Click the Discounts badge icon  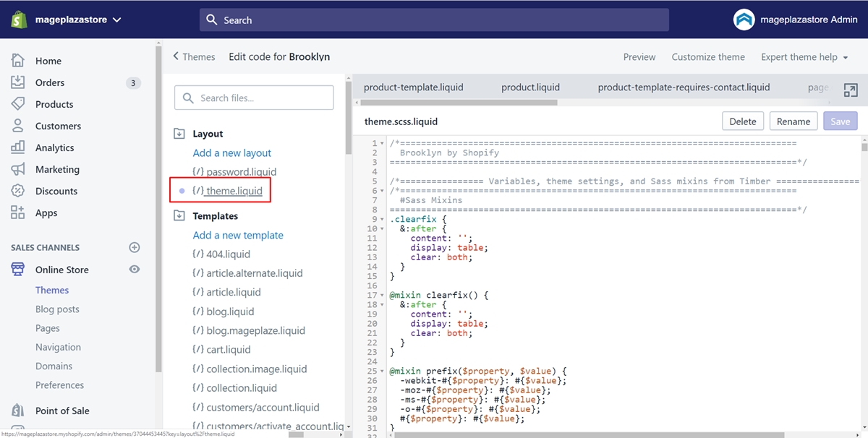point(18,191)
